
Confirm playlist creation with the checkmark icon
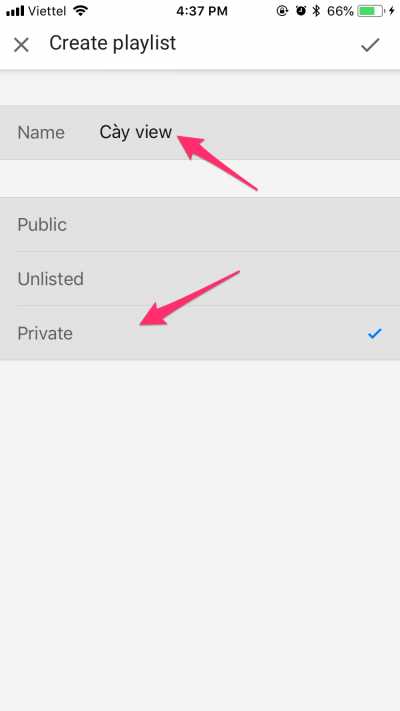370,44
